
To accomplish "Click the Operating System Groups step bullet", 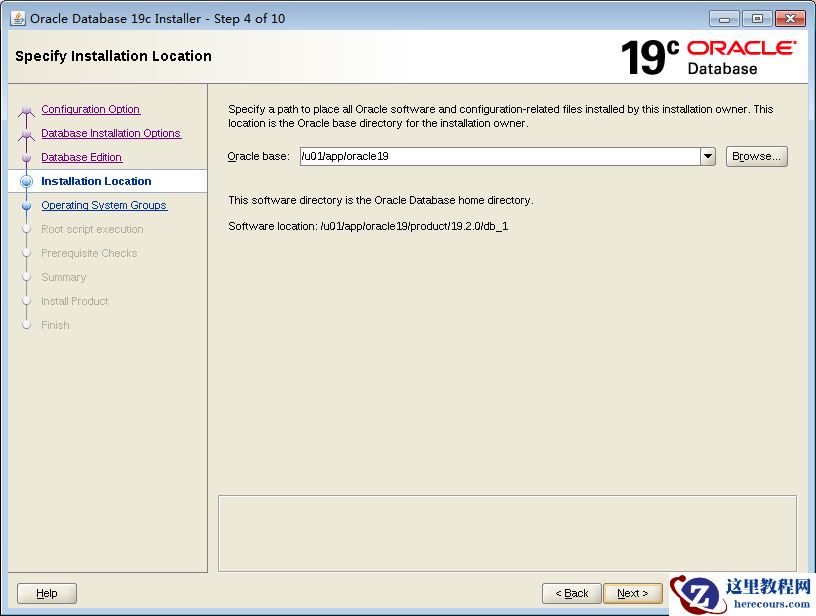I will click(27, 206).
